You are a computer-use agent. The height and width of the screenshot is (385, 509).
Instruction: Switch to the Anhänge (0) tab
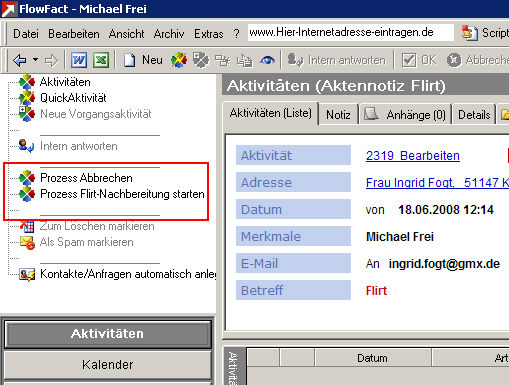(405, 115)
